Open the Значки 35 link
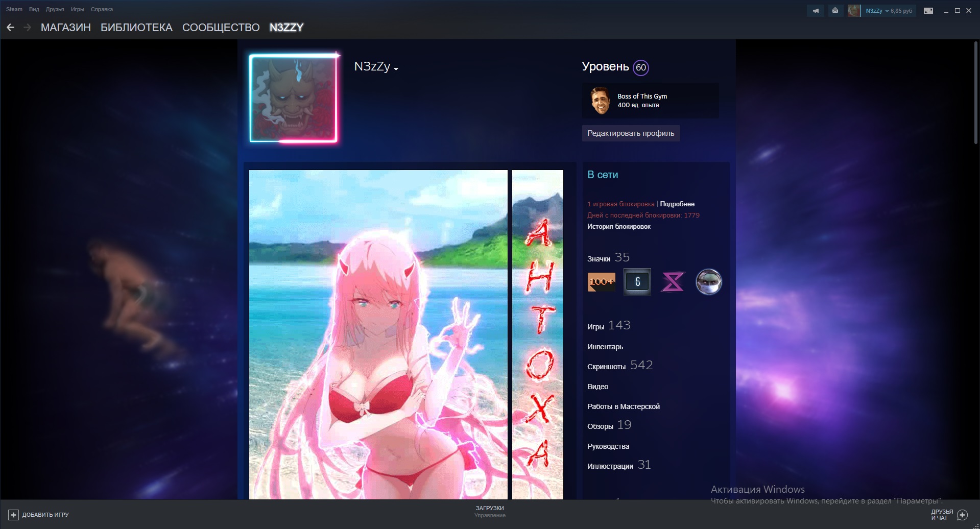Viewport: 980px width, 529px height. click(609, 257)
